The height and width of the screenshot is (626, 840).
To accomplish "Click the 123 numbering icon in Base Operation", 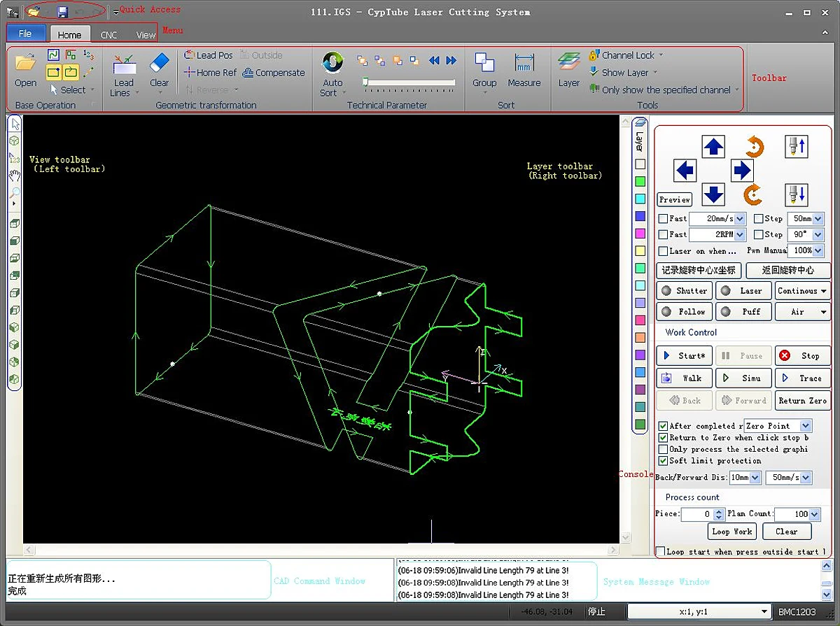I will (x=88, y=55).
